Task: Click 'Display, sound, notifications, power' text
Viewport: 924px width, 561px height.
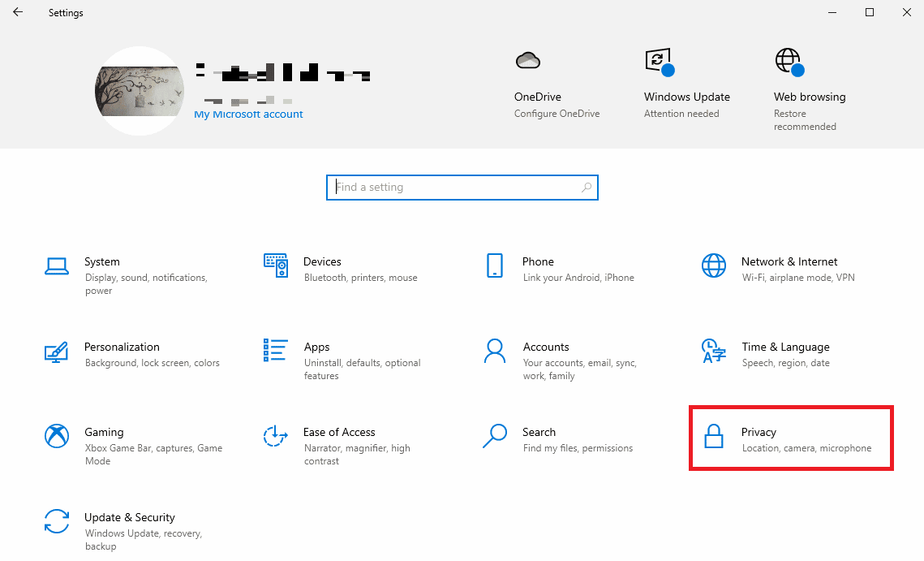Action: 145,283
